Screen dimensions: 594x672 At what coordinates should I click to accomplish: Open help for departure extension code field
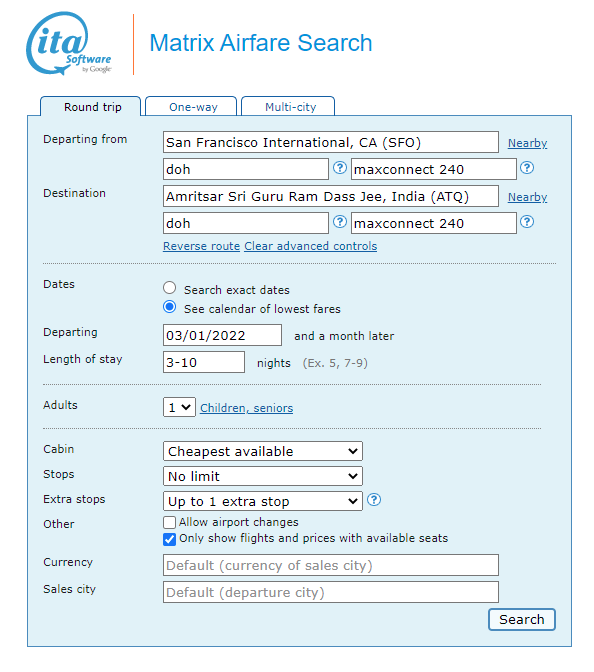click(527, 168)
